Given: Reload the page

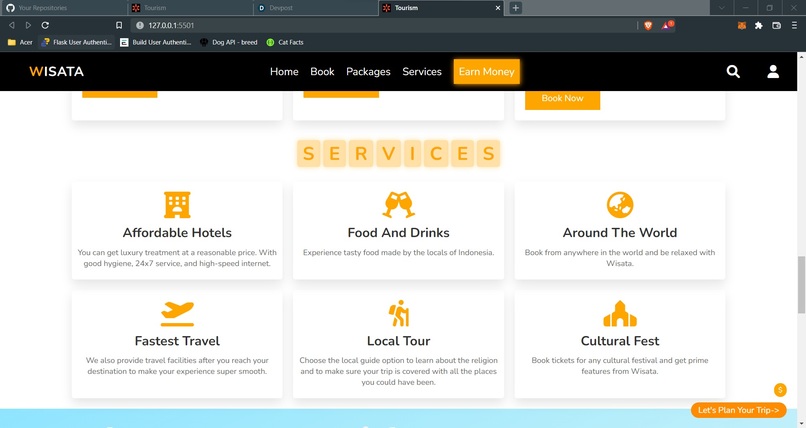Looking at the screenshot, I should point(45,25).
